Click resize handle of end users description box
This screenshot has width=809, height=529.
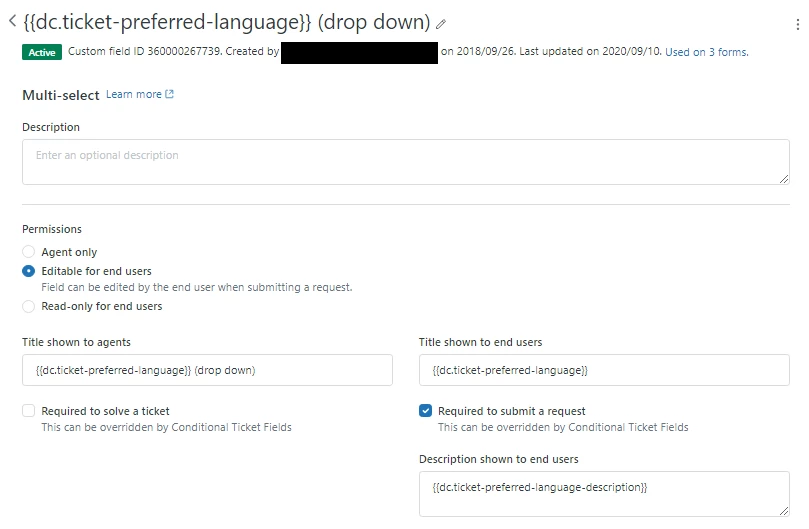click(x=784, y=510)
